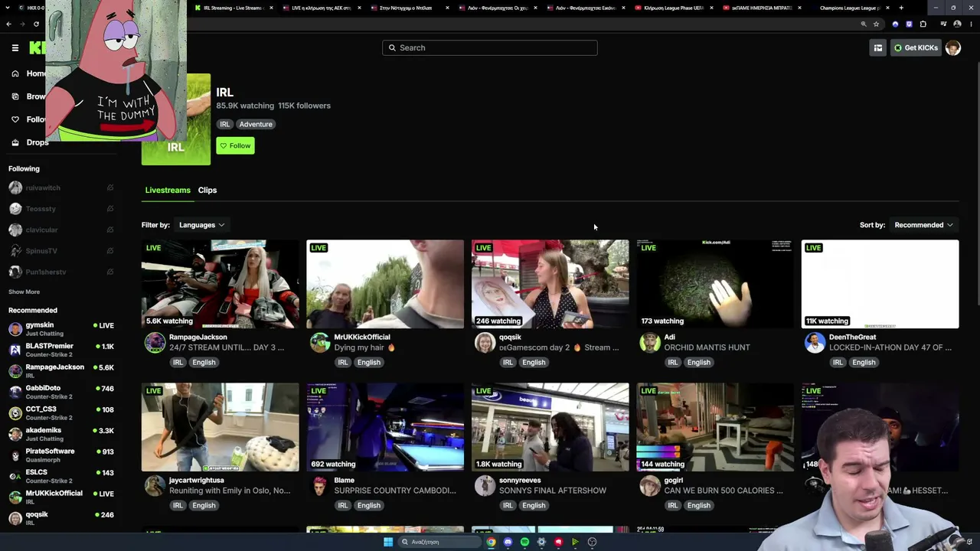Screen dimensions: 980x551
Task: Click jaycartwrightusa's stream card avatar
Action: 155,485
